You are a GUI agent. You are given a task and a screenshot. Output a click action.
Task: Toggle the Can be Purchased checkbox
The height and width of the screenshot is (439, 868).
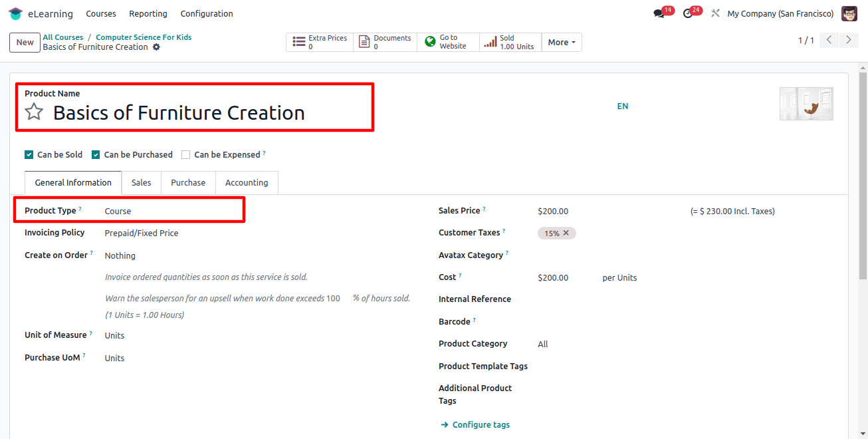(96, 154)
